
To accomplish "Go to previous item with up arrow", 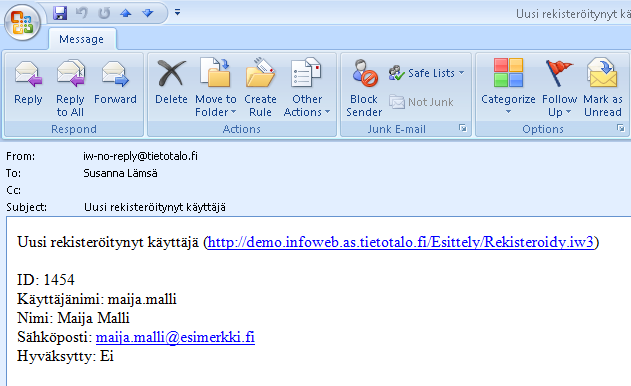I will (126, 13).
